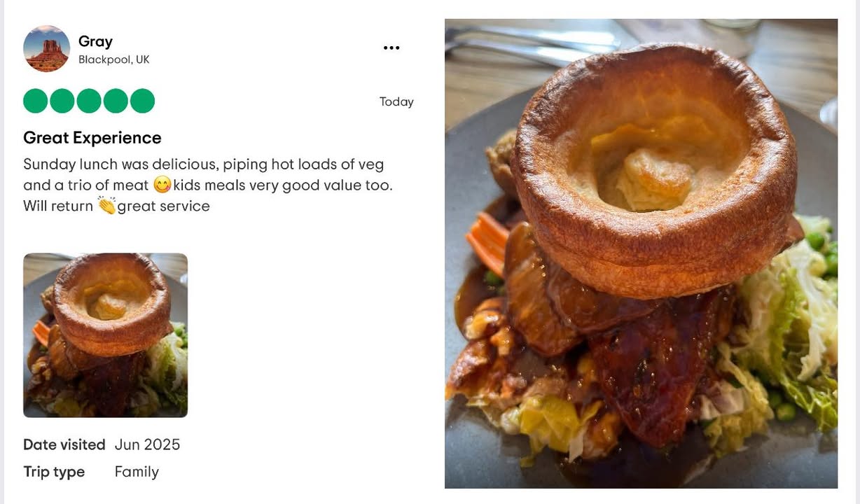Click the large Yorkshire pudding photo
Image resolution: width=860 pixels, height=504 pixels.
(641, 253)
